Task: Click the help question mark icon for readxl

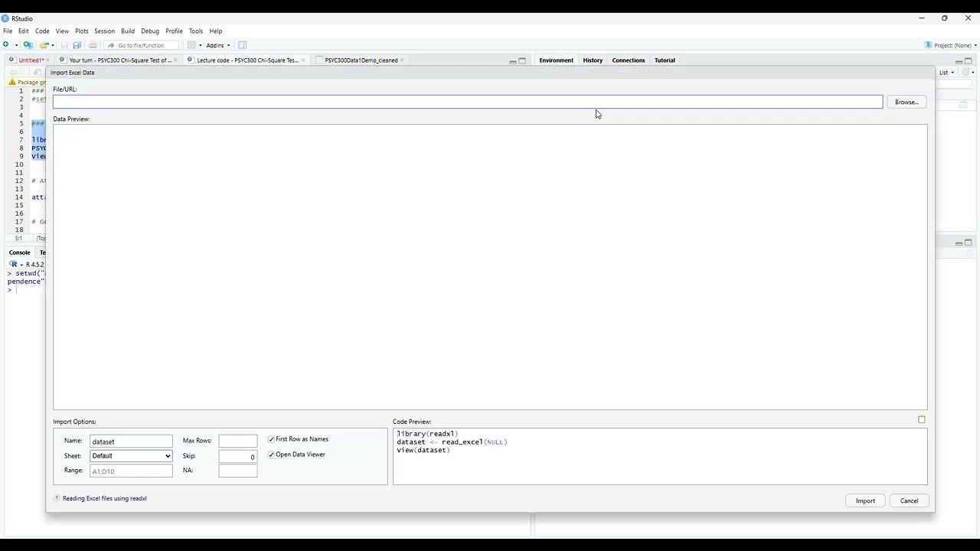Action: coord(57,498)
